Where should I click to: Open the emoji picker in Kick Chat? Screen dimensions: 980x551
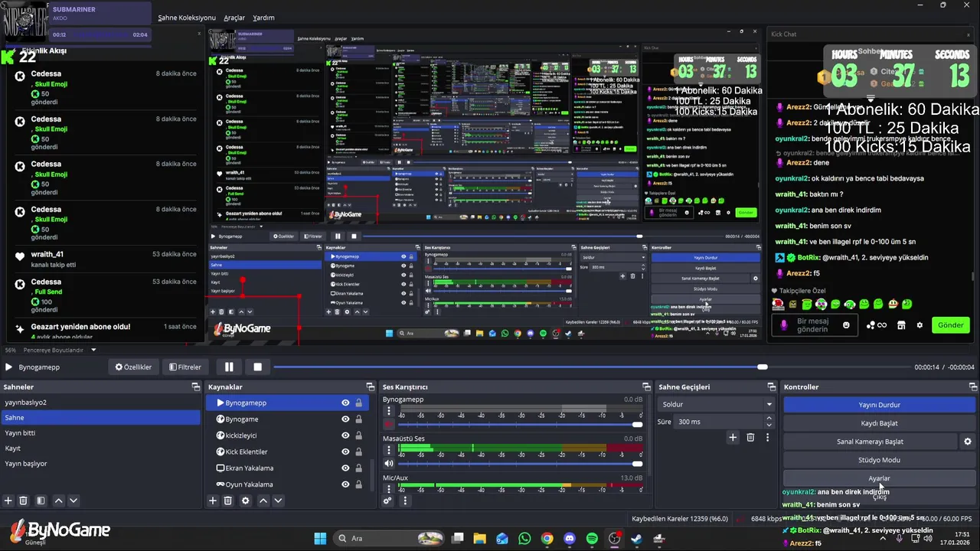pos(846,324)
